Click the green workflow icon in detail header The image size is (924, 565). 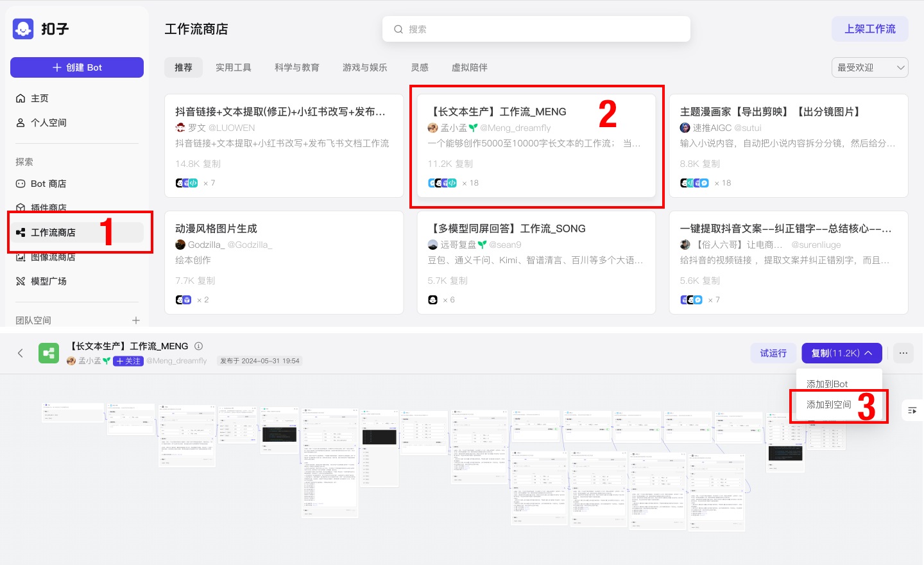[x=49, y=353]
